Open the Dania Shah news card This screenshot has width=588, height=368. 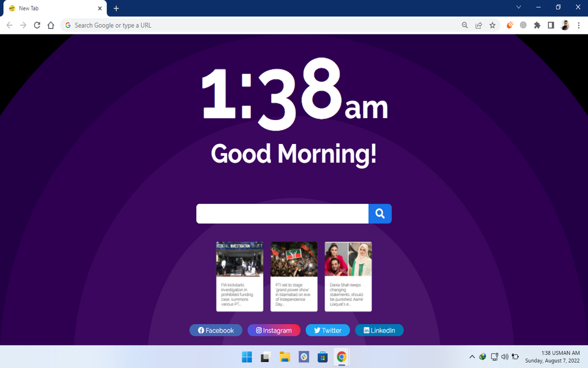coord(348,276)
